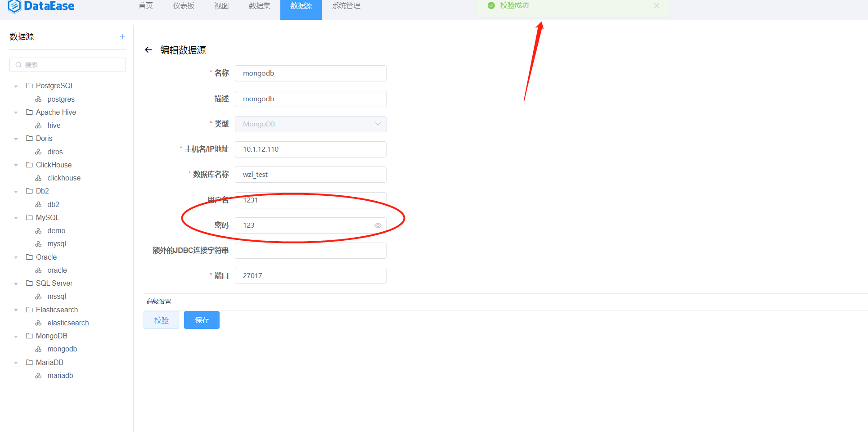
Task: Go back using the left arrow icon
Action: pos(148,50)
